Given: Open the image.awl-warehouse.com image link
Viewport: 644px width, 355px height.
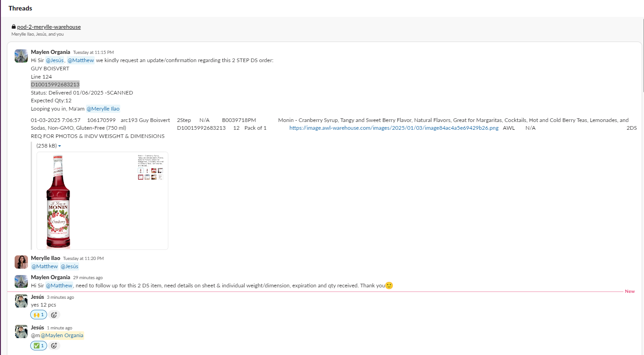Looking at the screenshot, I should [394, 128].
